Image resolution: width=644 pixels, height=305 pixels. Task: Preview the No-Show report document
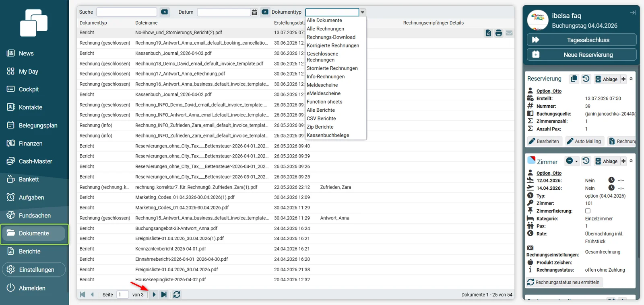(488, 33)
